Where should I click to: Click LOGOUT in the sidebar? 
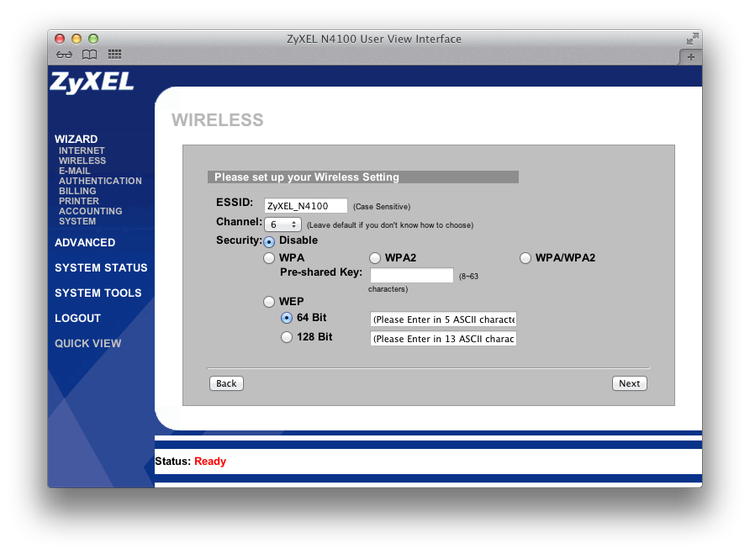(x=77, y=319)
